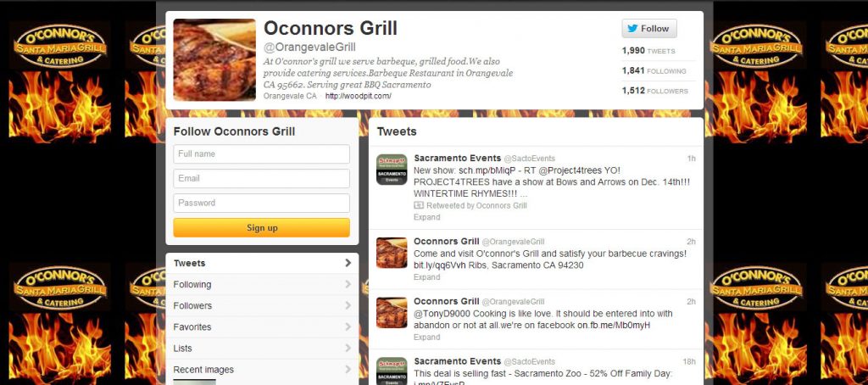Click the retweet icon beside Retweeted by Oconnors Grill

click(x=419, y=205)
